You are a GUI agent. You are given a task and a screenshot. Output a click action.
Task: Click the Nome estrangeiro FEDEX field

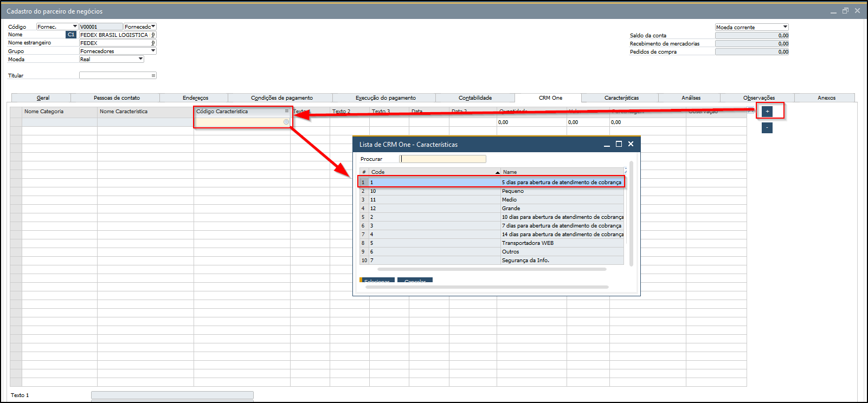[118, 43]
